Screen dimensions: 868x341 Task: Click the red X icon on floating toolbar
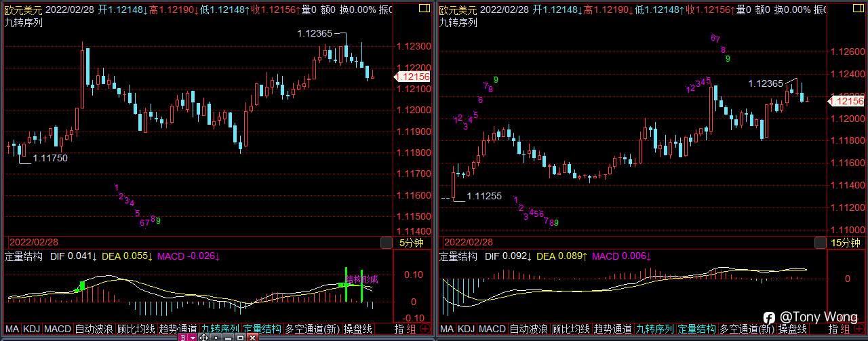[252, 337]
